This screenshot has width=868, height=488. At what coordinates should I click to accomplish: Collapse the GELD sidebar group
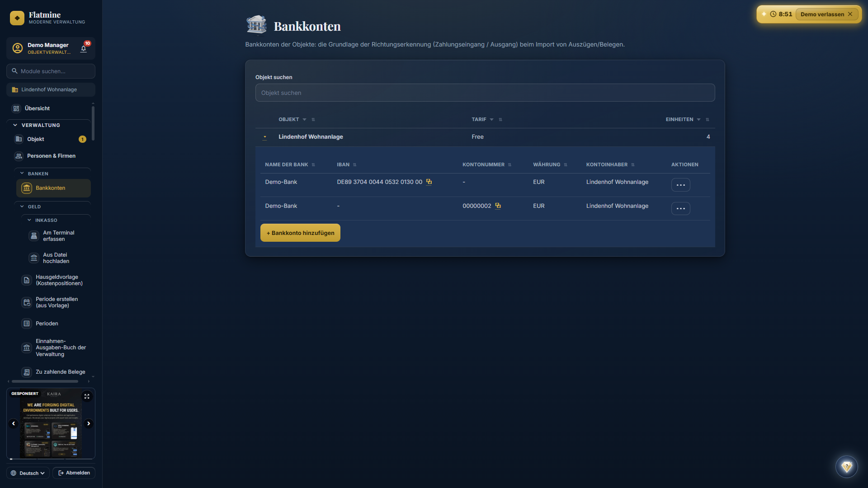pyautogui.click(x=22, y=206)
